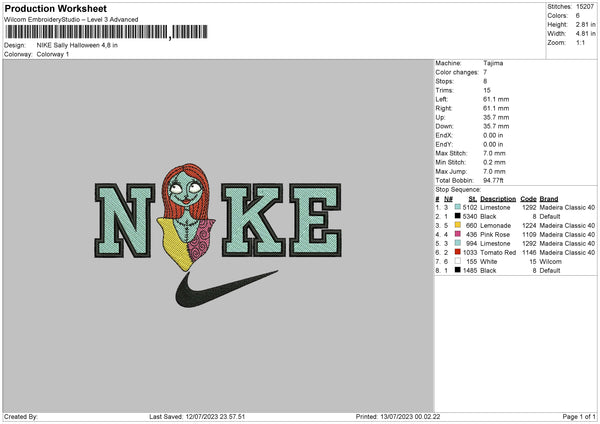The image size is (600, 424).
Task: Click the Colors value 6
Action: [x=578, y=16]
